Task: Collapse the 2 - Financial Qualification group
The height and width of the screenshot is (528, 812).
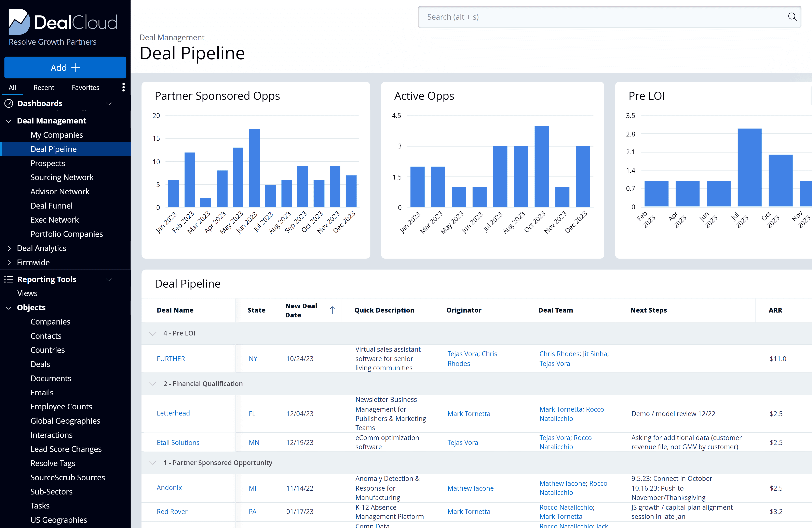Action: (x=153, y=384)
